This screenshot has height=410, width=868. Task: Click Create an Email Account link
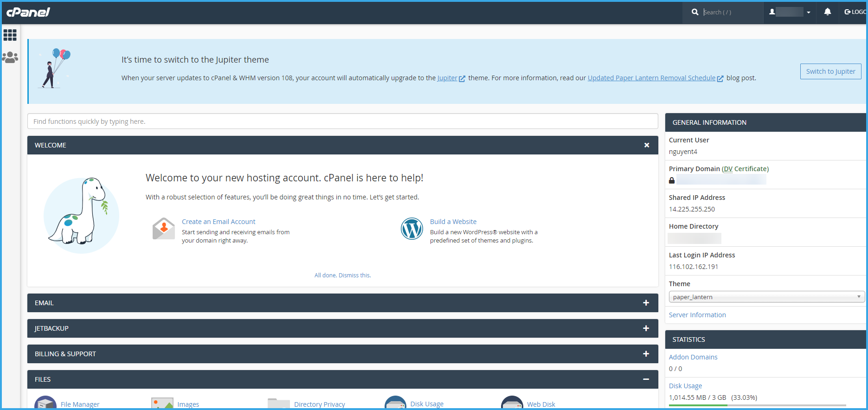(219, 222)
